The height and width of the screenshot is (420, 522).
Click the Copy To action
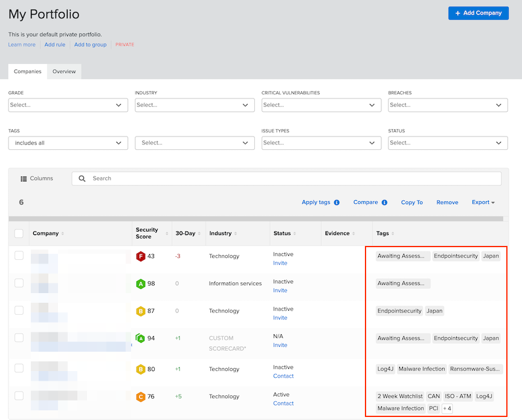tap(412, 202)
